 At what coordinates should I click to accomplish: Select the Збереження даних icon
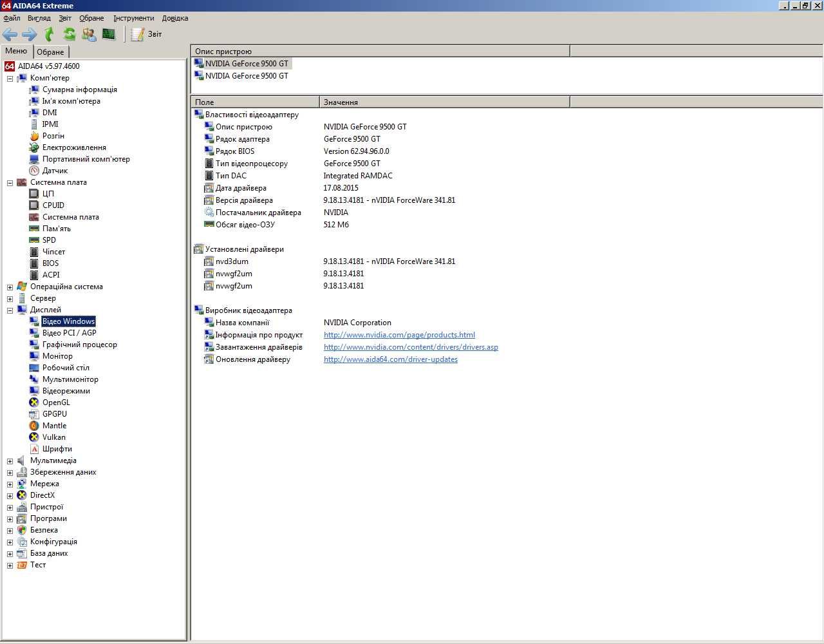tap(22, 472)
